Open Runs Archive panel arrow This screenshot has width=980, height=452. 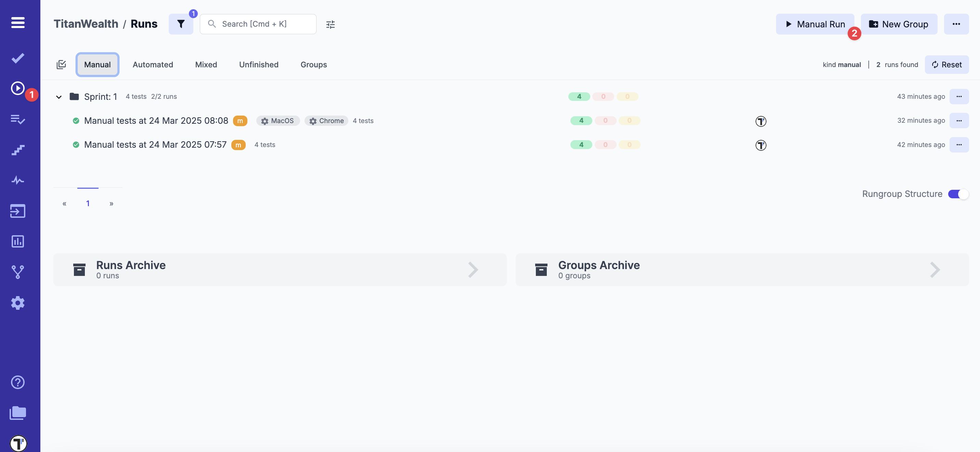pyautogui.click(x=473, y=270)
